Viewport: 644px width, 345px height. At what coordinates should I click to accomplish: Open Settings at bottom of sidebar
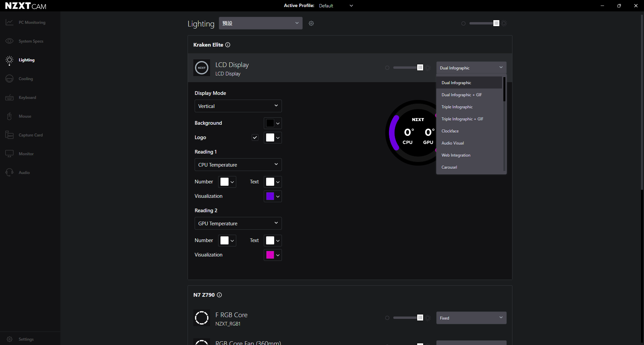pos(20,339)
